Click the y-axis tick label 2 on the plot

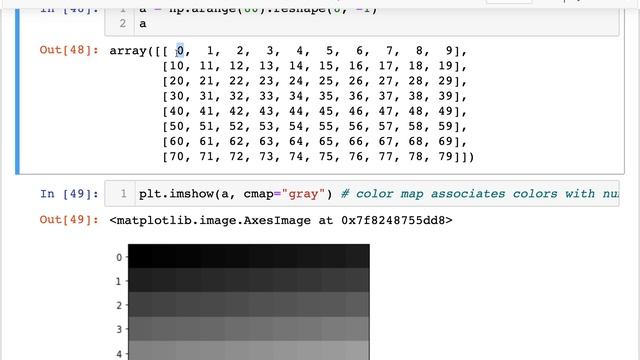(x=119, y=306)
